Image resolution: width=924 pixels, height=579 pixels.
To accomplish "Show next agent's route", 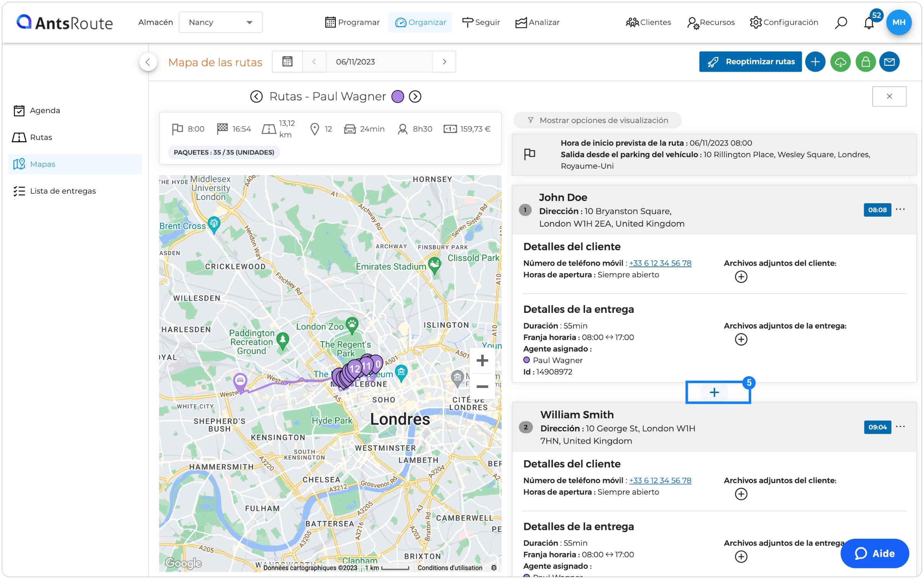I will click(415, 97).
